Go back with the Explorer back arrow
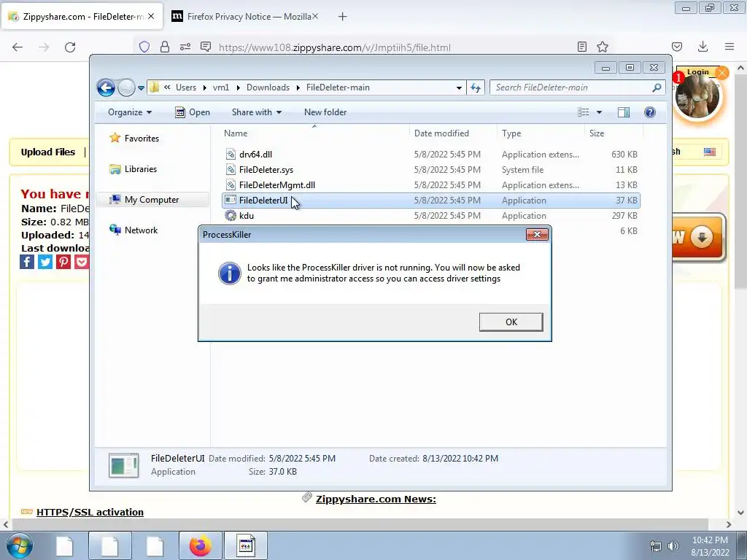 click(106, 87)
